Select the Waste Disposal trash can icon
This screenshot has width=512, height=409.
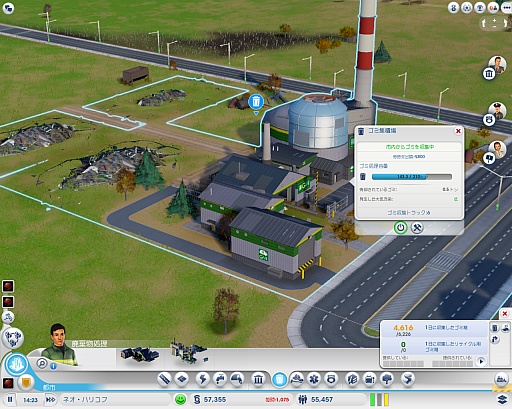click(279, 379)
